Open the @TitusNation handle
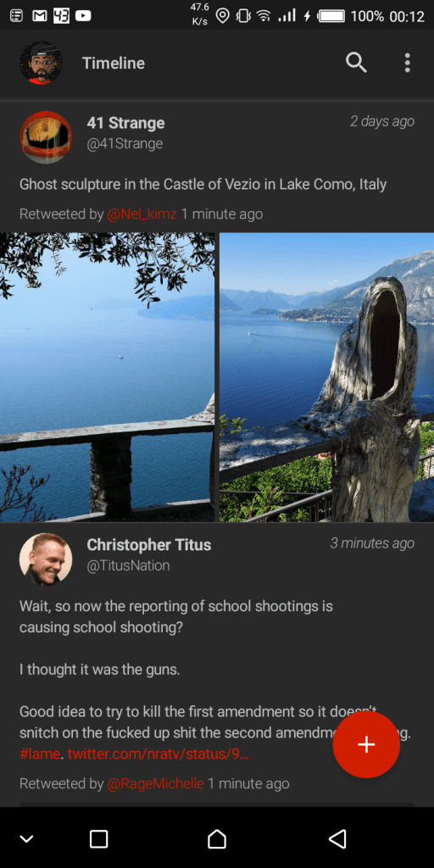Viewport: 434px width, 868px height. click(x=129, y=565)
